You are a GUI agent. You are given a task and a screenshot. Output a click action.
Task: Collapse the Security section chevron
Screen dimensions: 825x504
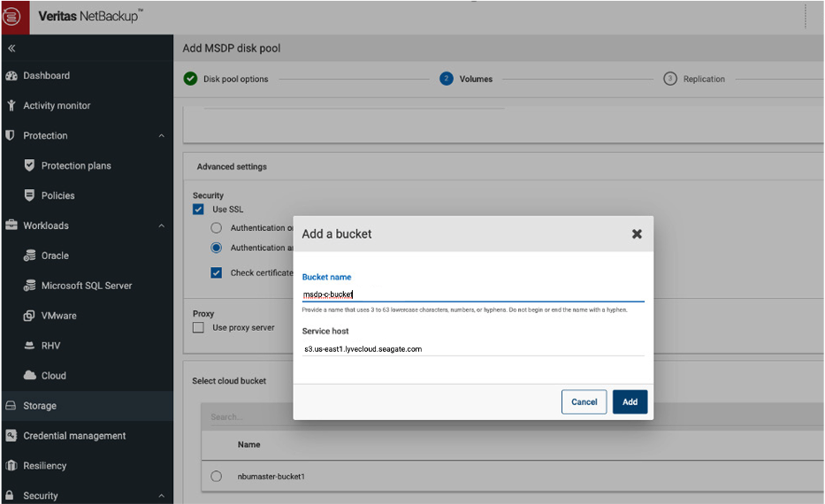pyautogui.click(x=162, y=495)
